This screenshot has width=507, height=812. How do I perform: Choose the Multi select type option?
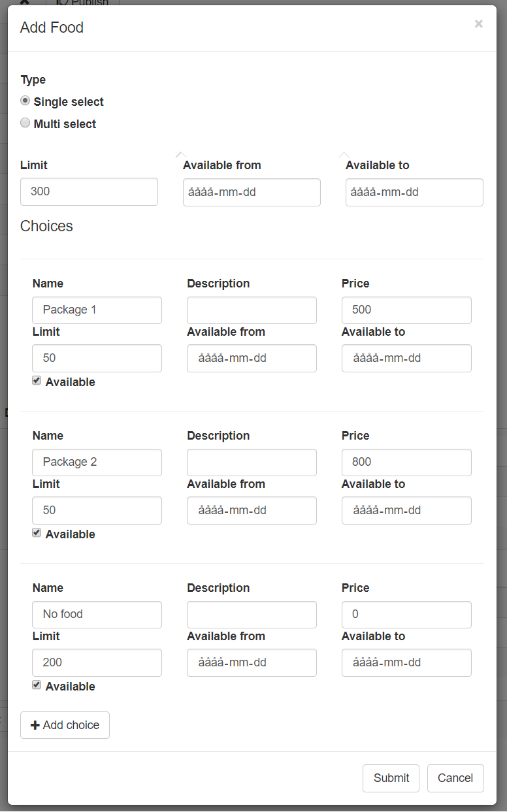[x=25, y=123]
